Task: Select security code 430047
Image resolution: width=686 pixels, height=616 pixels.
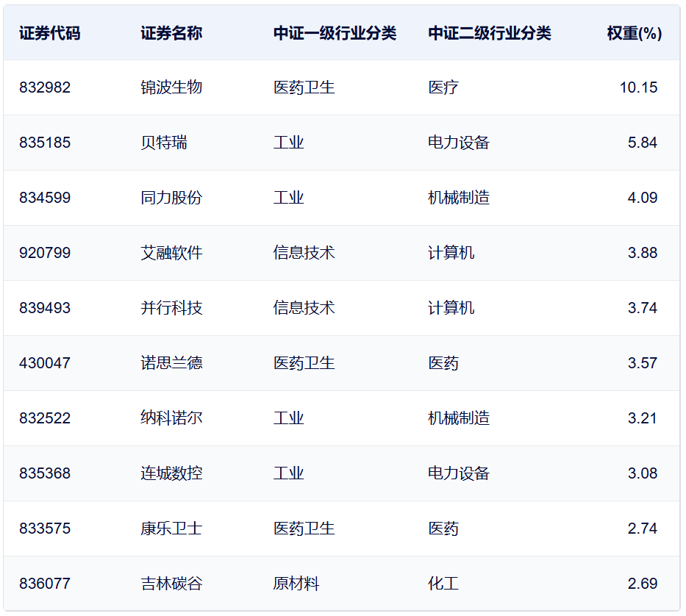Action: tap(45, 363)
